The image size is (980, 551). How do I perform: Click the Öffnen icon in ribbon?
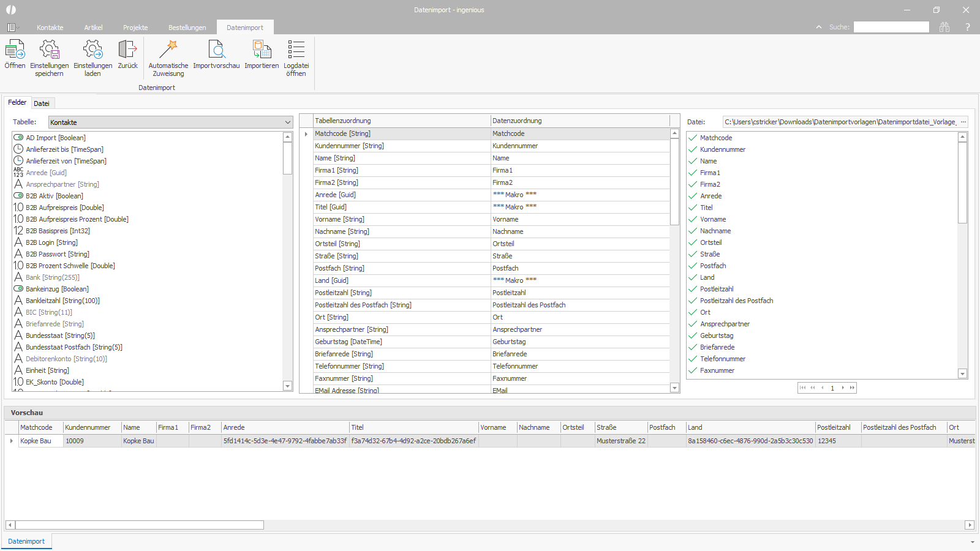15,50
